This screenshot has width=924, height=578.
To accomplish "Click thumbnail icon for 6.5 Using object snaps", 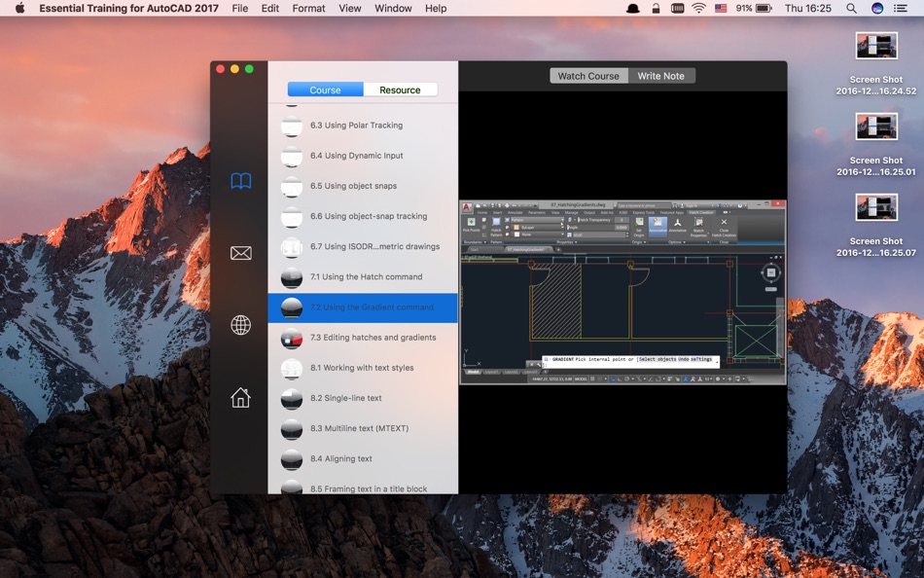I will (291, 187).
